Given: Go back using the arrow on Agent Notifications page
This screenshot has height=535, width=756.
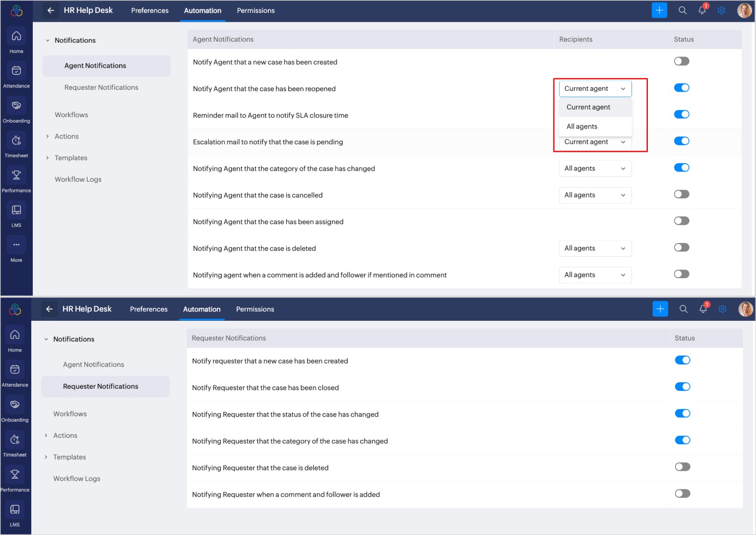Looking at the screenshot, I should click(51, 10).
